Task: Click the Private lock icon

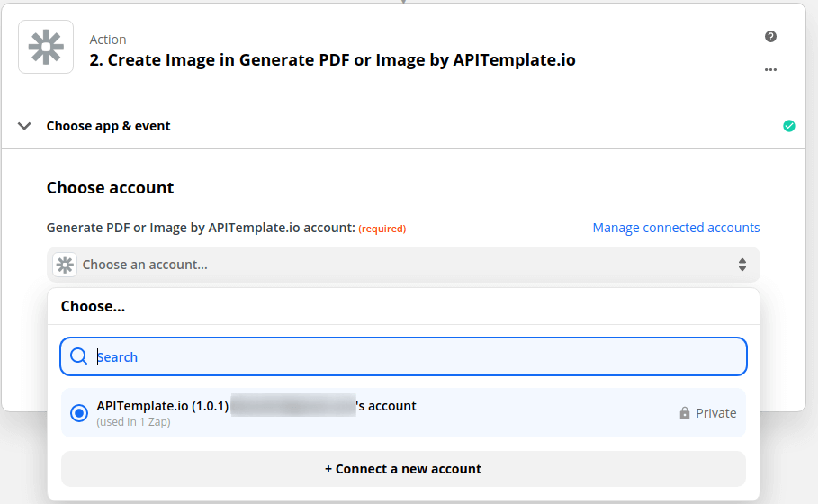Action: (x=685, y=413)
